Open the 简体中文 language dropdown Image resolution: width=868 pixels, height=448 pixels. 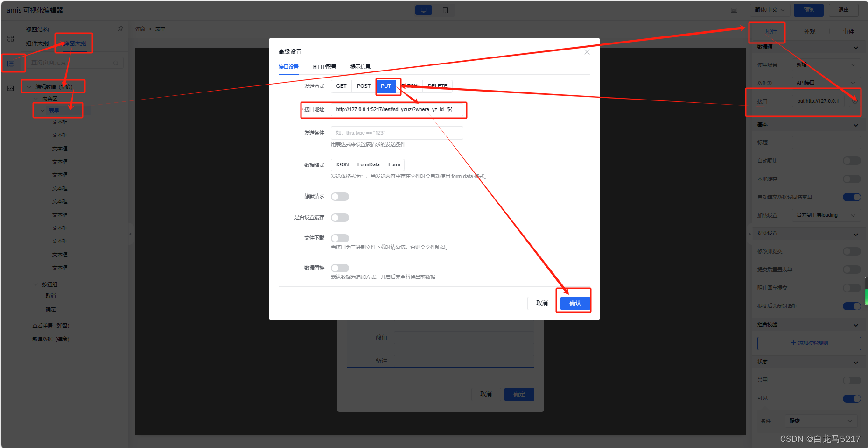coord(770,10)
